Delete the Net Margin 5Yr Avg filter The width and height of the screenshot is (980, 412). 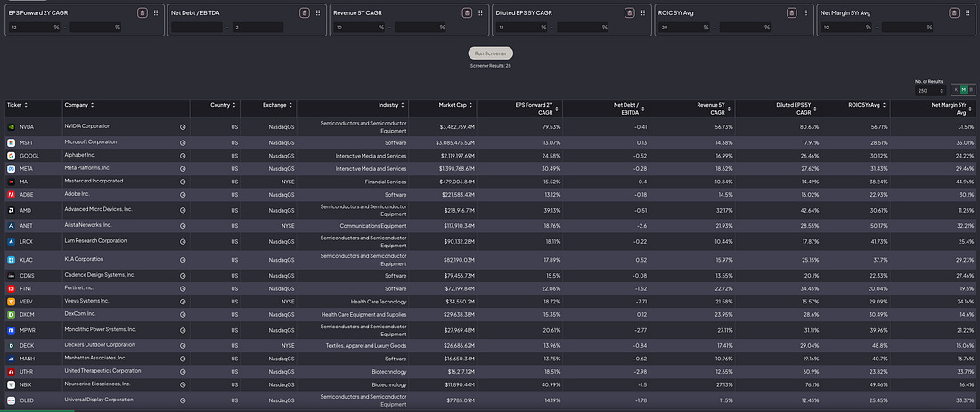click(x=954, y=12)
